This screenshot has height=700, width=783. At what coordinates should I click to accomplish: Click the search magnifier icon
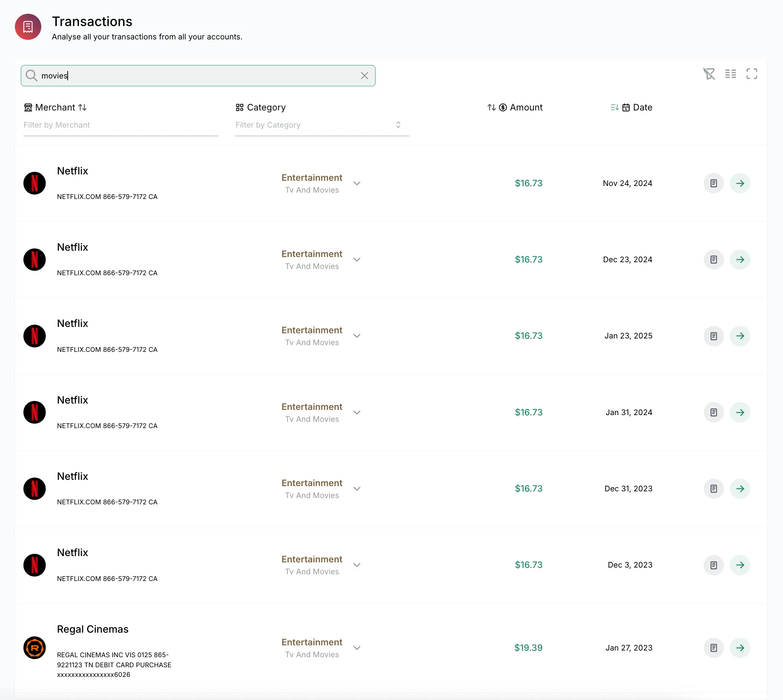[x=32, y=76]
